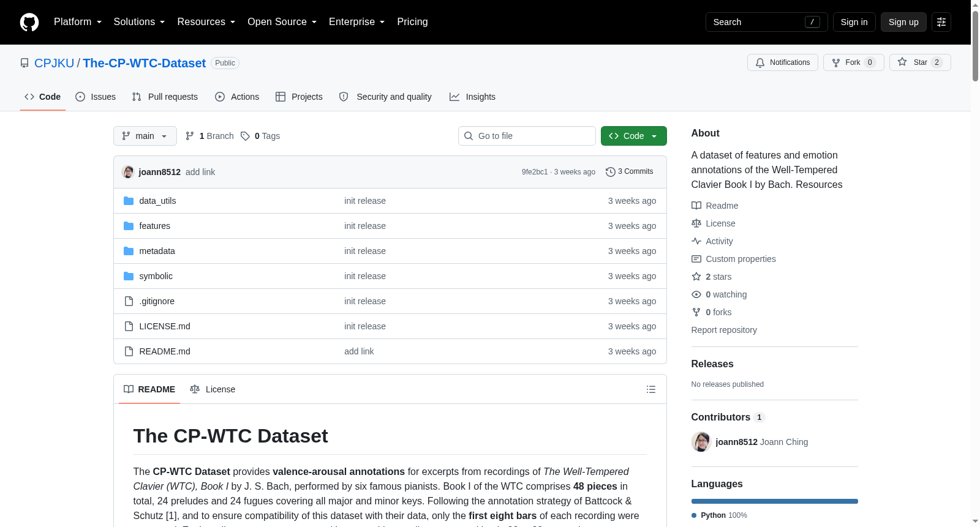Viewport: 980px width, 527px height.
Task: Click the Releases heading link
Action: coord(712,364)
